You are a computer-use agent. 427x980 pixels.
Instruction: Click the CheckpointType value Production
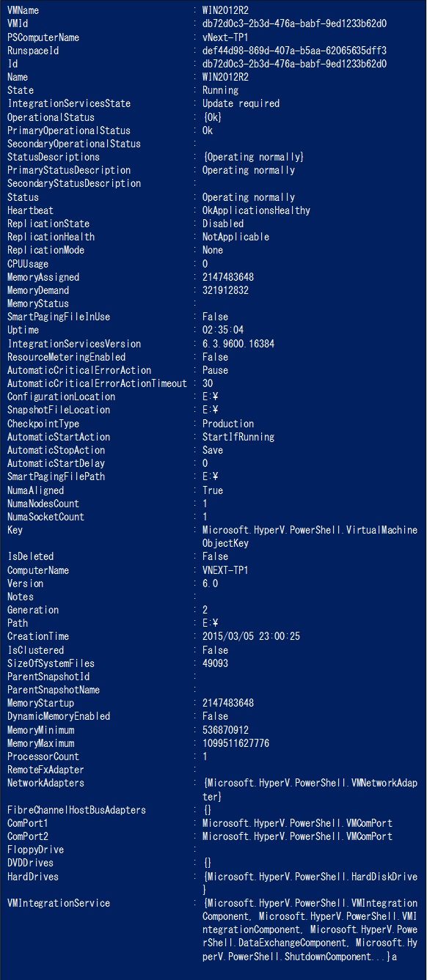pyautogui.click(x=228, y=424)
